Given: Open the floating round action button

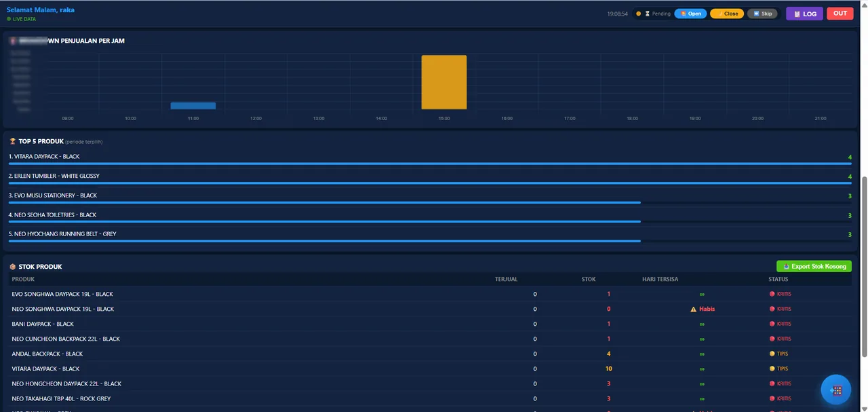Looking at the screenshot, I should click(x=835, y=390).
